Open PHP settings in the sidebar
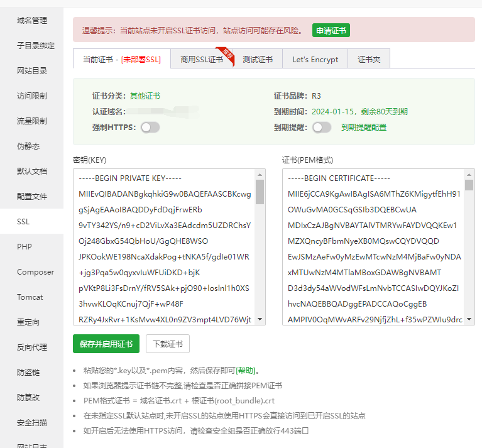 tap(31, 247)
